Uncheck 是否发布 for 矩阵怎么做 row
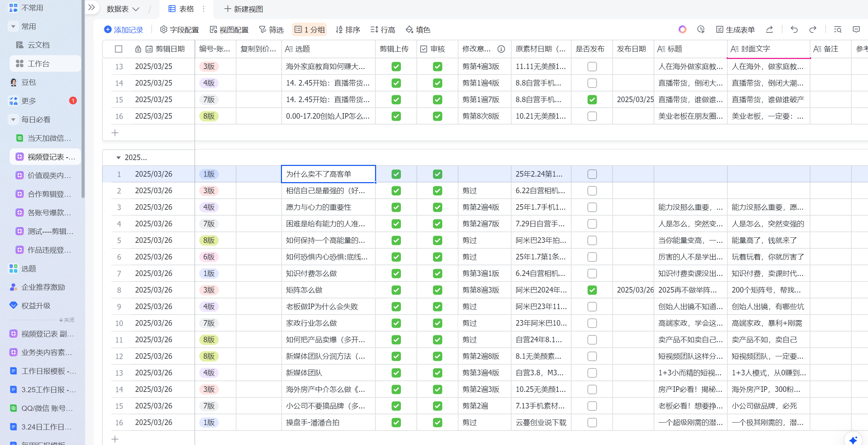 592,290
